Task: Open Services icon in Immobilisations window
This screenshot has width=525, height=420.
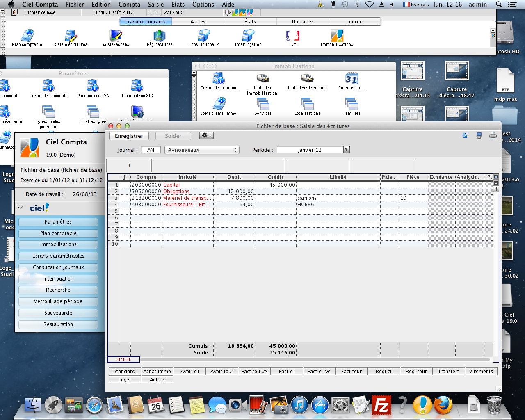Action: (263, 104)
